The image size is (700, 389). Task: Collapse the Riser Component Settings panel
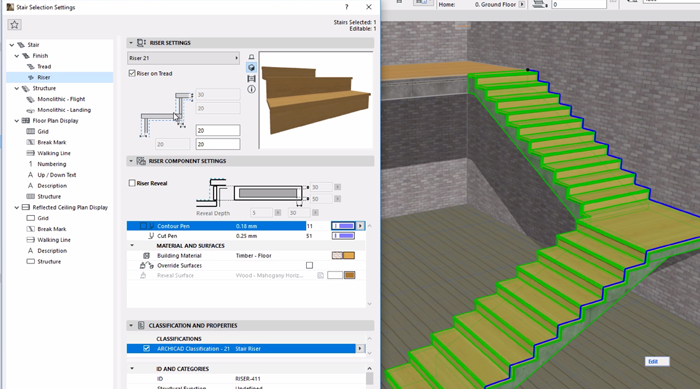click(x=131, y=161)
